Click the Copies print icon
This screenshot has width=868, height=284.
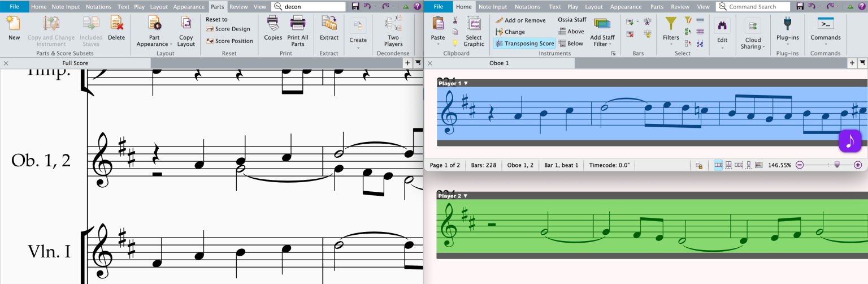click(273, 28)
